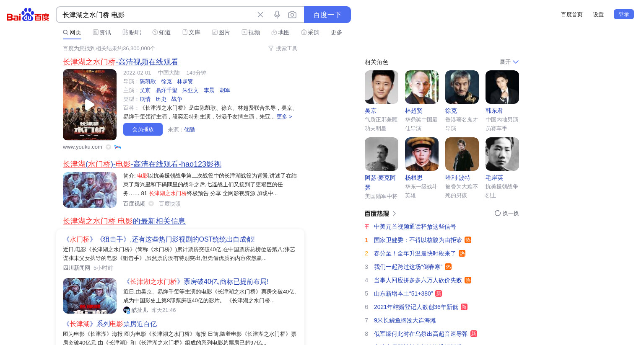Open the Baidu logo homepage
The width and height of the screenshot is (644, 345).
pos(28,15)
